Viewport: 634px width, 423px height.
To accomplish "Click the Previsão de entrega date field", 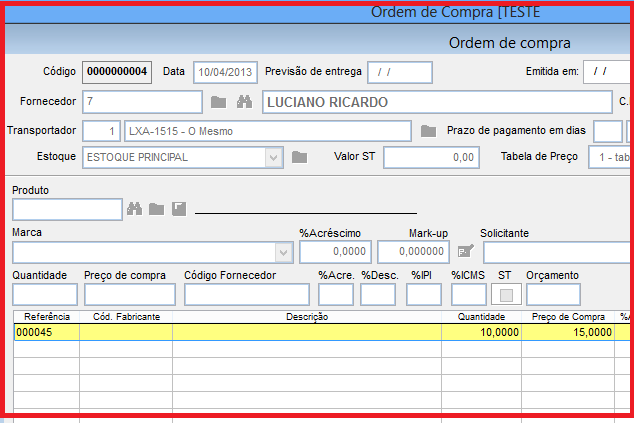I will click(400, 72).
